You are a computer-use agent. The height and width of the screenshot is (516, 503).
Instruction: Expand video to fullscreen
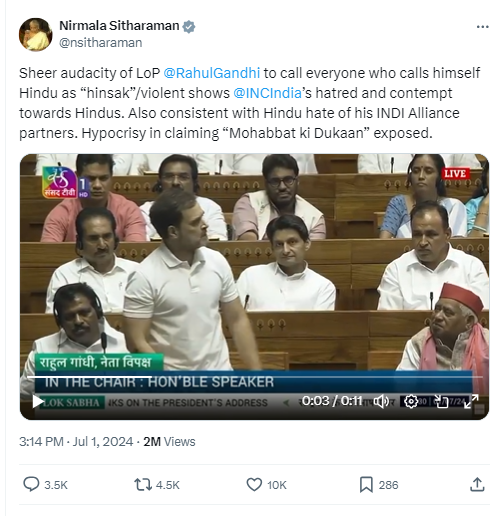pos(471,401)
